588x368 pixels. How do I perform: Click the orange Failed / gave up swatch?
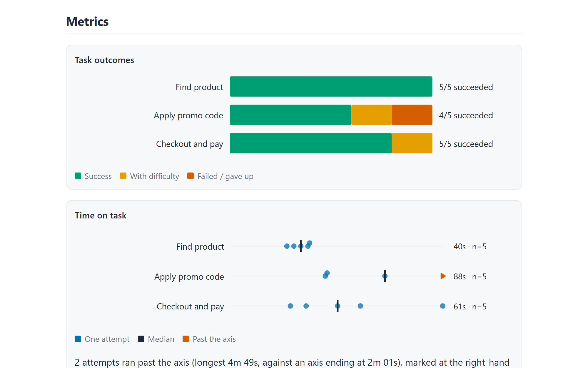pos(191,176)
